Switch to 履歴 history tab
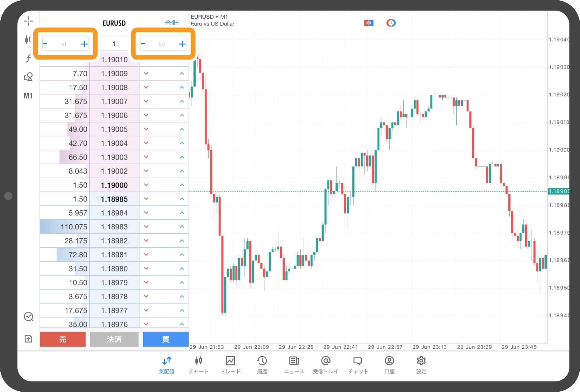 pos(262,365)
